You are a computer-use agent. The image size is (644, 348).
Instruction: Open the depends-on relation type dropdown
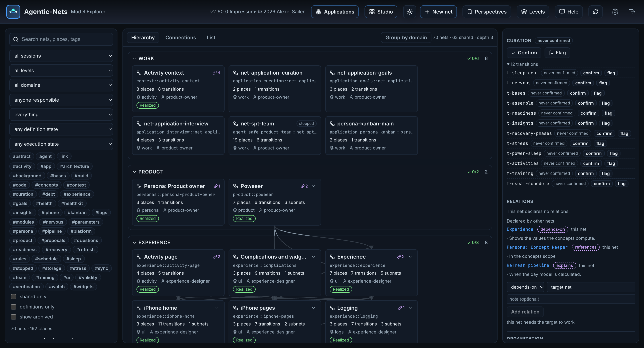pyautogui.click(x=526, y=287)
